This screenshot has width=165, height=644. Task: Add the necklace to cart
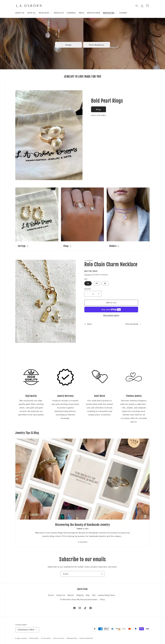[x=111, y=303]
